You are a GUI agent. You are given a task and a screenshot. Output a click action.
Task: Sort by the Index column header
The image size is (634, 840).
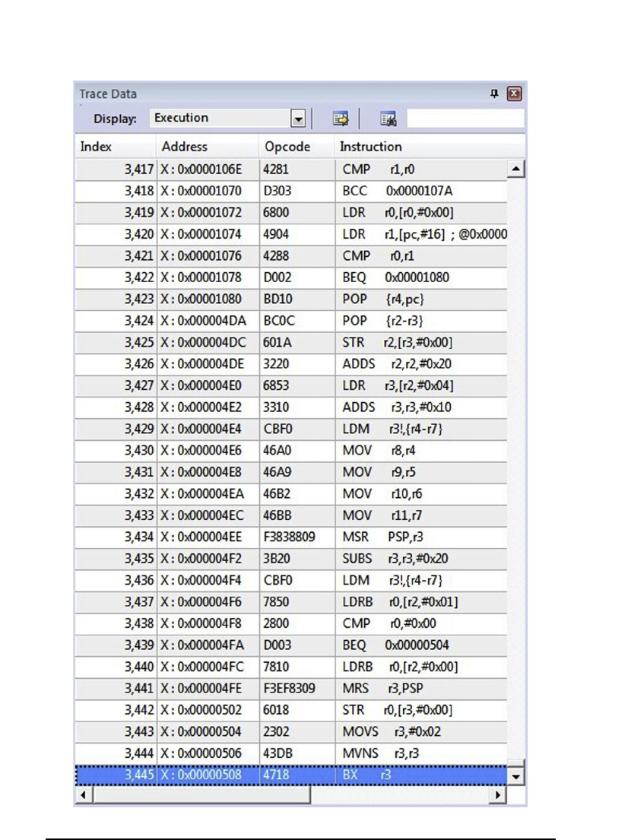pyautogui.click(x=95, y=146)
